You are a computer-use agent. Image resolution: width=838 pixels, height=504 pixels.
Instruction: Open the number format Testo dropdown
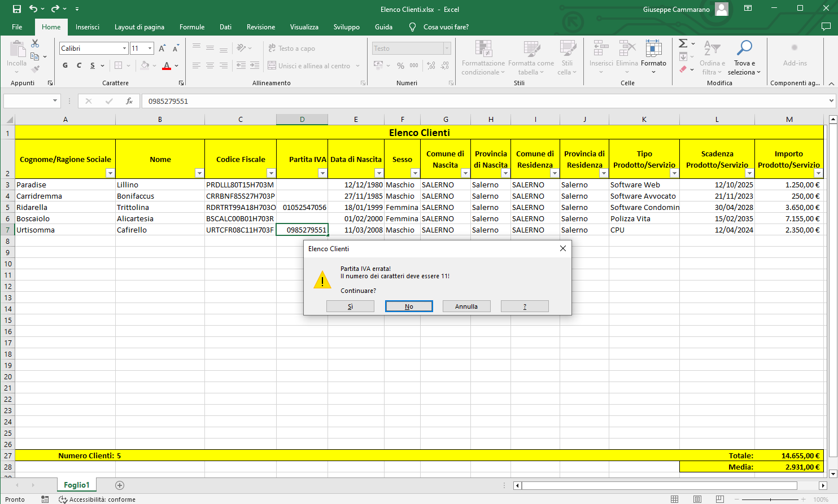pyautogui.click(x=447, y=49)
